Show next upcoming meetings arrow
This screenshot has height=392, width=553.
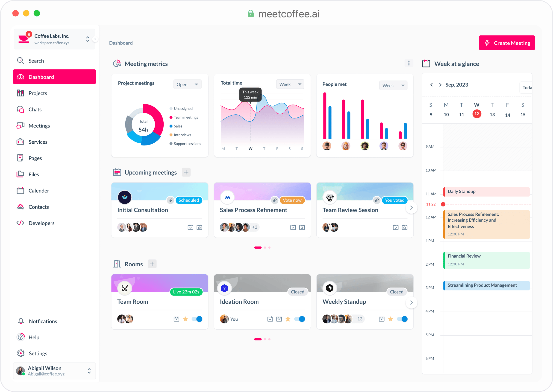pos(412,208)
